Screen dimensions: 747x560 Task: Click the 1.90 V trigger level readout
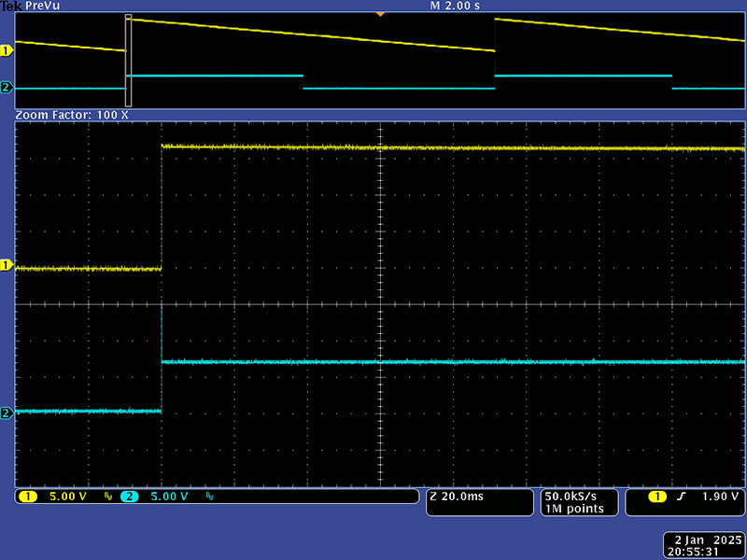pyautogui.click(x=718, y=497)
